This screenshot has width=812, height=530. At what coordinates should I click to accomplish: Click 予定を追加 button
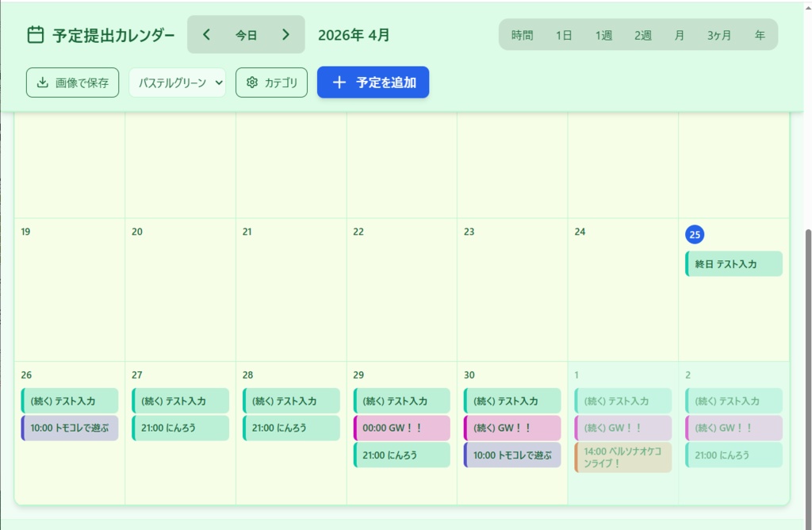coord(373,83)
